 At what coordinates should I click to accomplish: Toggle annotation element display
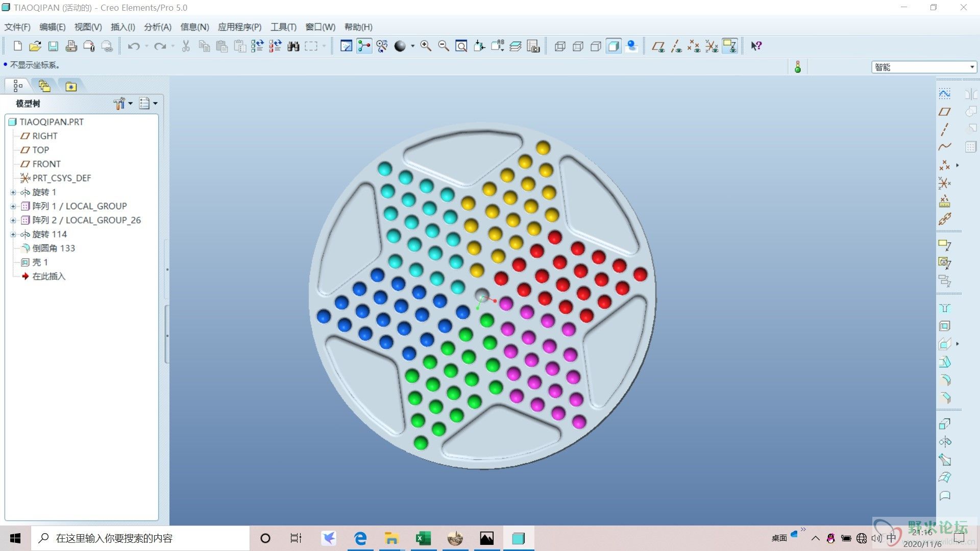[x=730, y=46]
